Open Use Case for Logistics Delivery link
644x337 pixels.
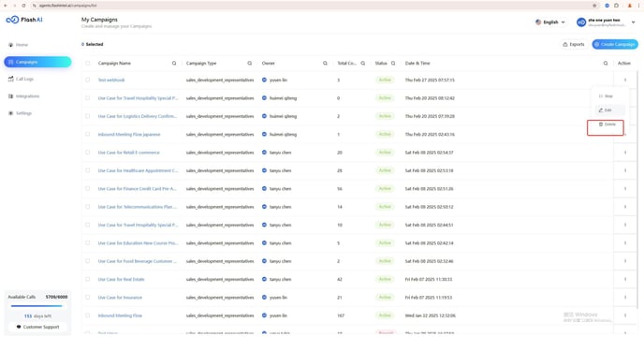[138, 116]
